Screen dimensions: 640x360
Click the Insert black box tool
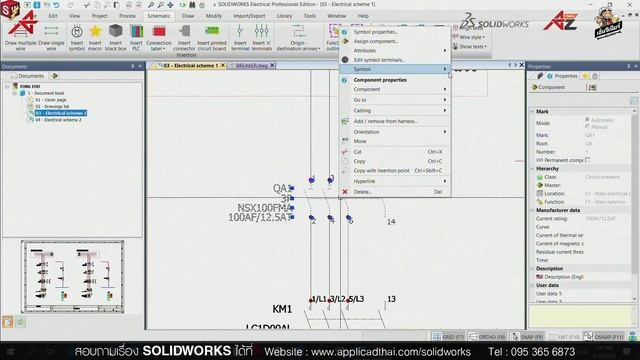(x=116, y=38)
